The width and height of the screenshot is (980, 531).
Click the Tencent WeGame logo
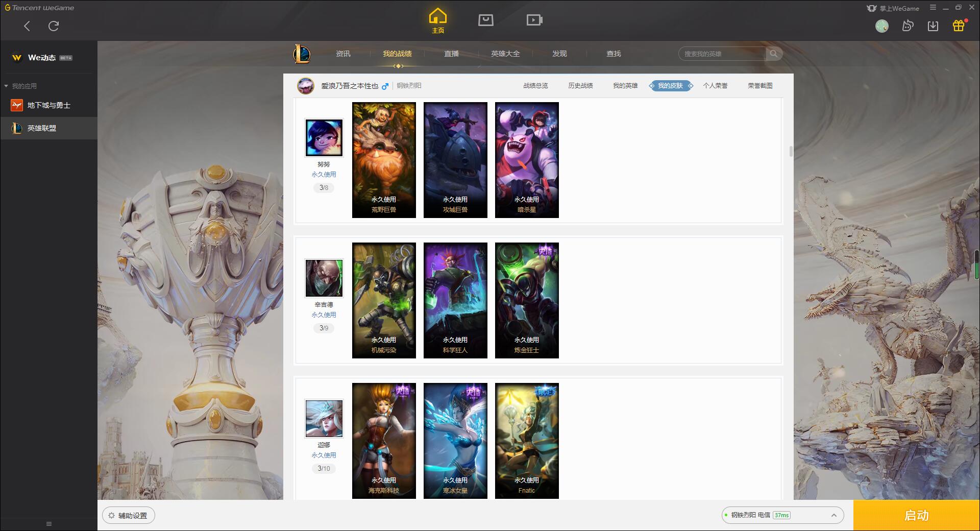pyautogui.click(x=40, y=8)
